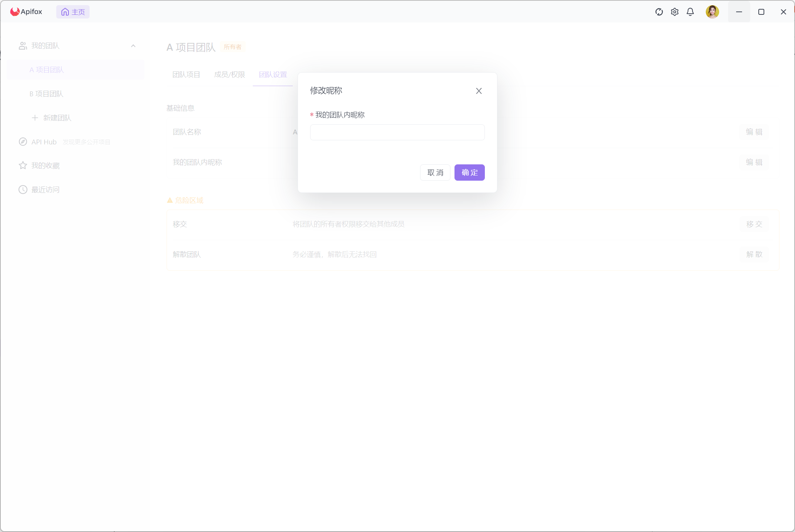The width and height of the screenshot is (795, 532).
Task: Collapse the 我的团队 section chevron
Action: tap(133, 46)
